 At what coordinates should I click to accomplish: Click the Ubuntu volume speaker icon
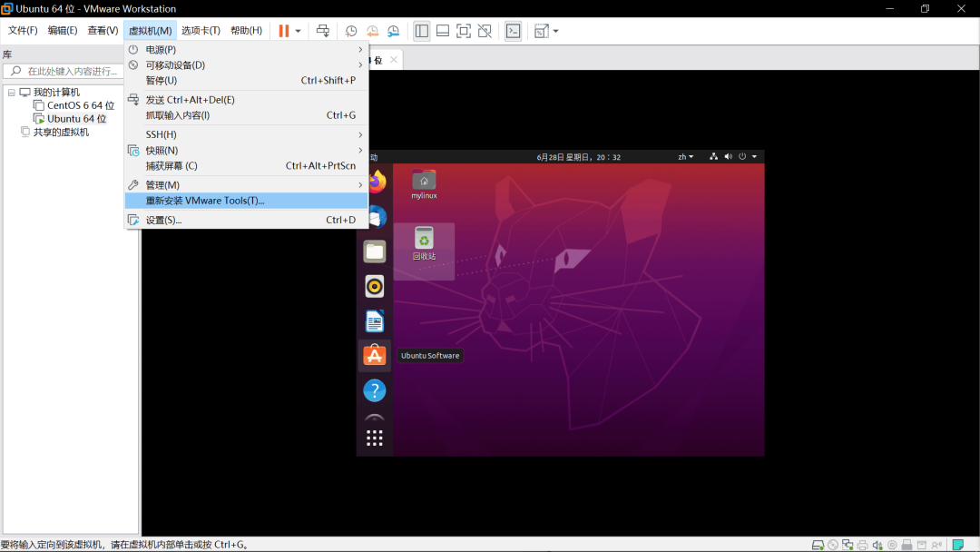[728, 157]
